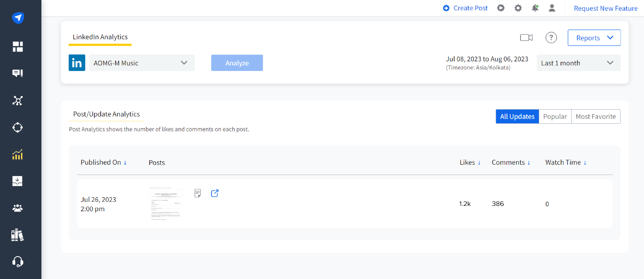Open the notifications bell icon

pos(535,8)
